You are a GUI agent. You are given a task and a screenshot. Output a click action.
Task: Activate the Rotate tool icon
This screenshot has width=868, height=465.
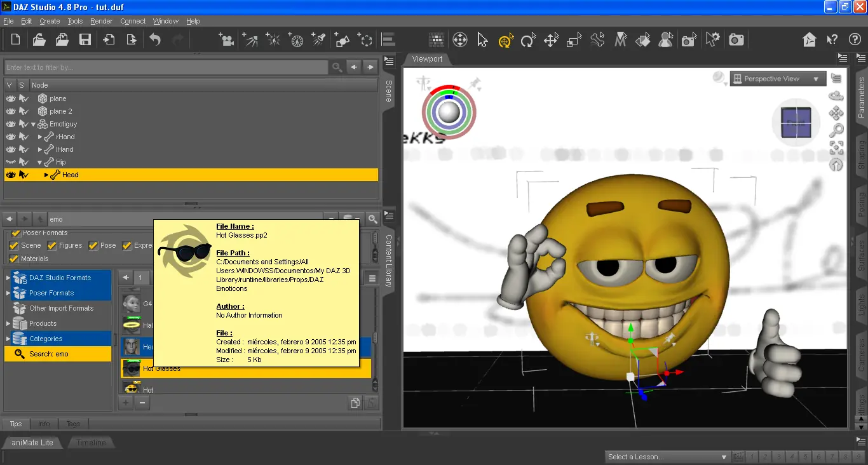tap(528, 40)
